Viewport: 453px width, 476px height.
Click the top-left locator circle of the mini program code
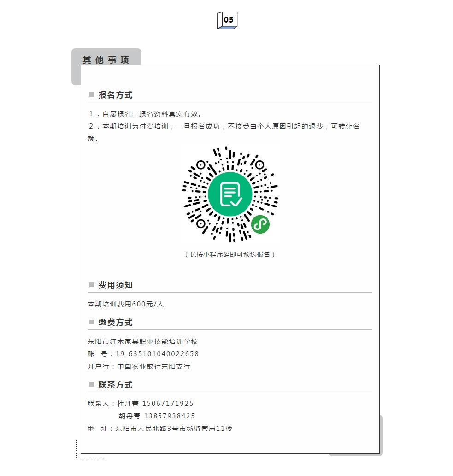point(200,165)
